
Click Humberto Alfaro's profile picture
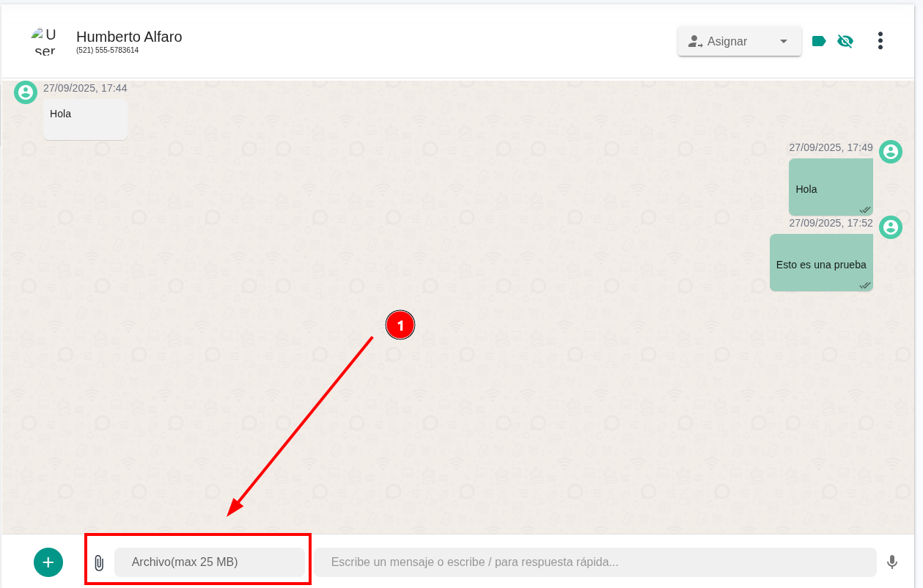[x=44, y=41]
